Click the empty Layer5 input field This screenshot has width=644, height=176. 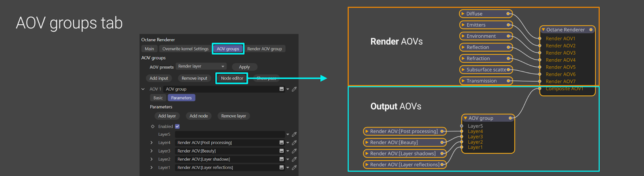[x=230, y=135]
